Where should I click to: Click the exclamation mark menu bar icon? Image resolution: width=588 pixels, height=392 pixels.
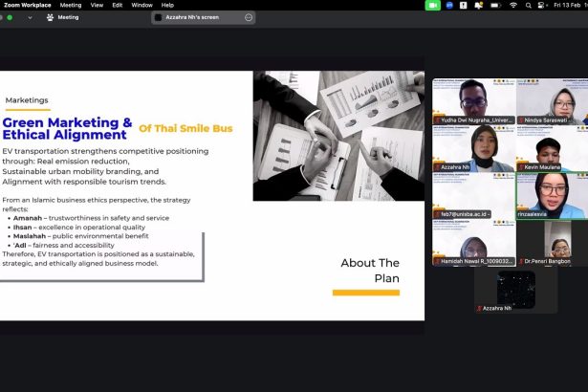click(x=464, y=5)
